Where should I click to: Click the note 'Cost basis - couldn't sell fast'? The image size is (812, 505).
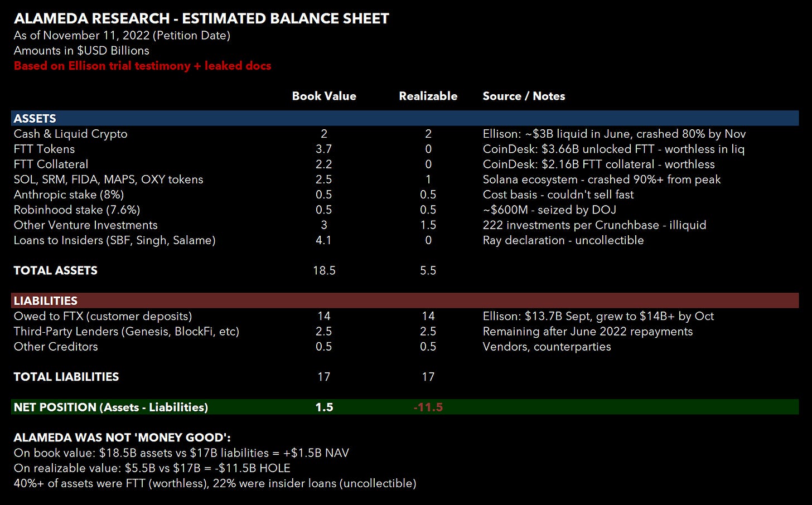pos(558,195)
